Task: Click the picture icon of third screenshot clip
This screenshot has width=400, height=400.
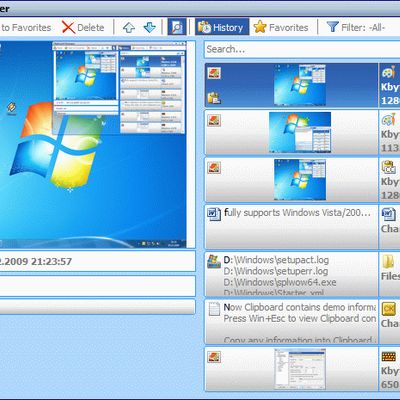Action: 214,168
